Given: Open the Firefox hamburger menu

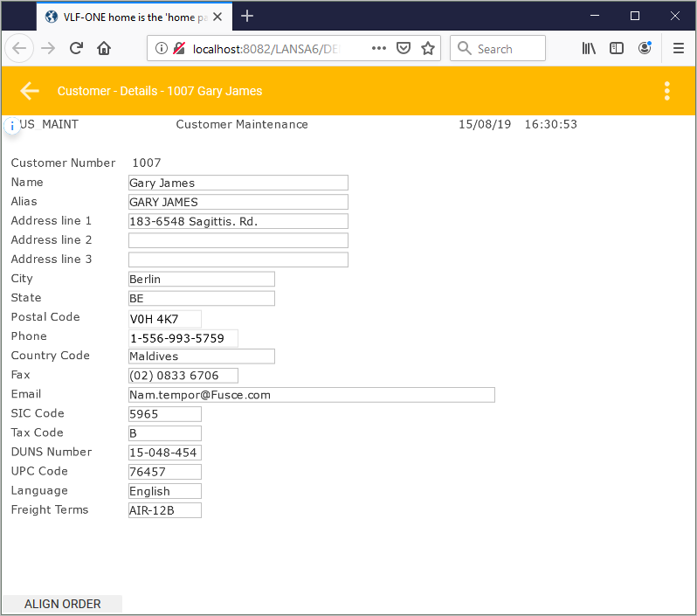Looking at the screenshot, I should pyautogui.click(x=679, y=49).
